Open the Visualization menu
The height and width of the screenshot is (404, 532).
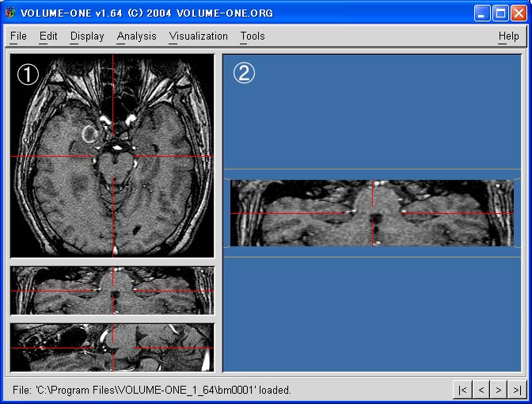tap(199, 36)
